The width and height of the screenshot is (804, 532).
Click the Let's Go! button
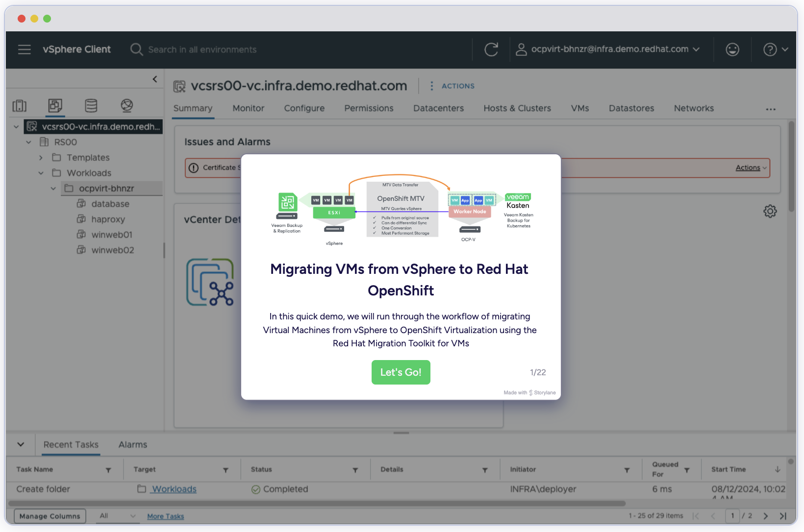coord(401,372)
